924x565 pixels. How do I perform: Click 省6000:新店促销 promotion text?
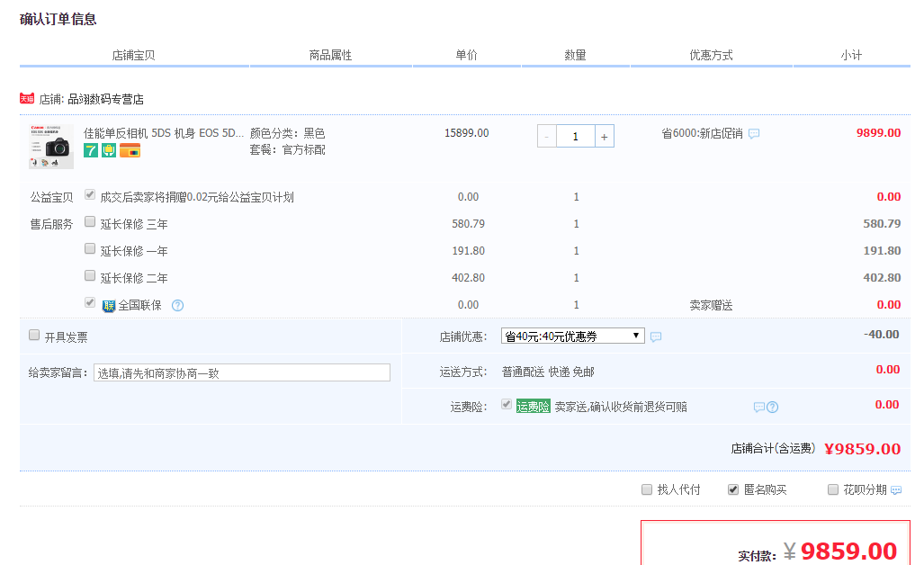[x=702, y=134]
